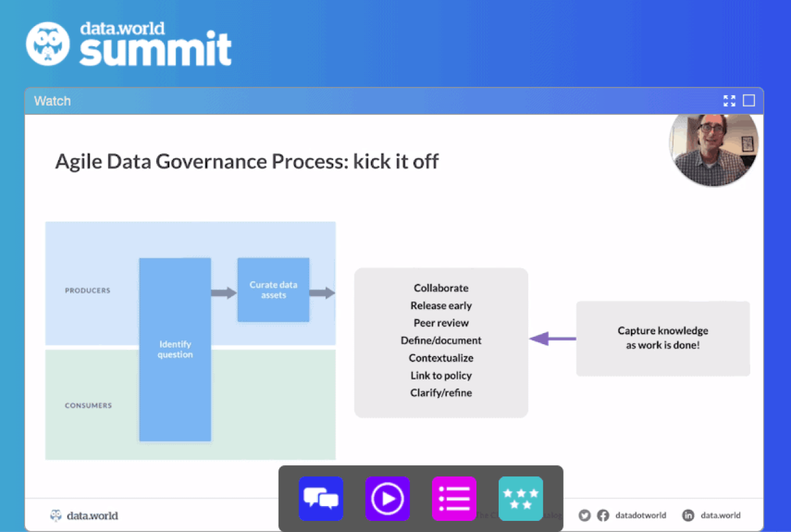Viewport: 791px width, 532px height.
Task: Expand the Watch panel to fullscreen
Action: tap(730, 101)
